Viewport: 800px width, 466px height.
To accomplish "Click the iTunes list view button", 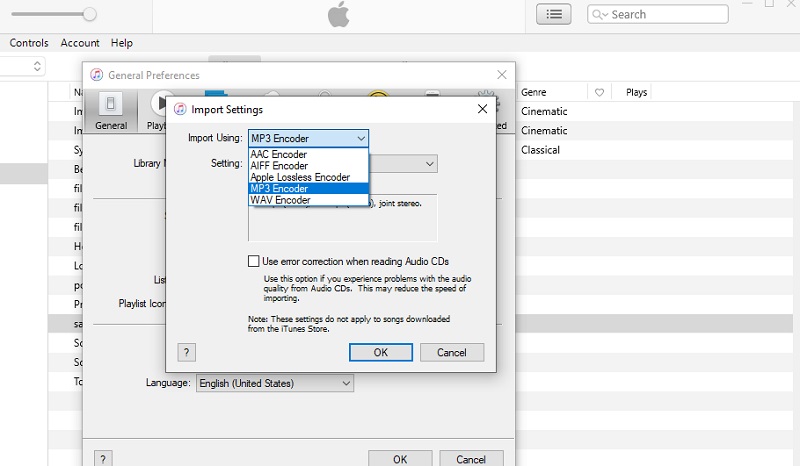I will point(554,14).
